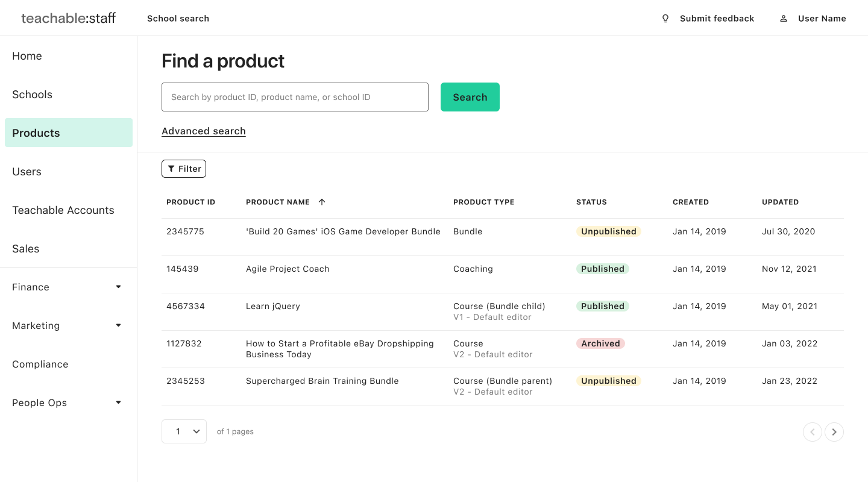Image resolution: width=868 pixels, height=482 pixels.
Task: Open the Filter button
Action: [184, 169]
